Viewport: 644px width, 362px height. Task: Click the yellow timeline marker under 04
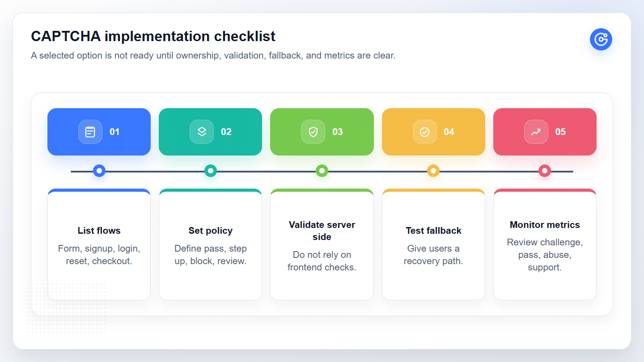433,171
